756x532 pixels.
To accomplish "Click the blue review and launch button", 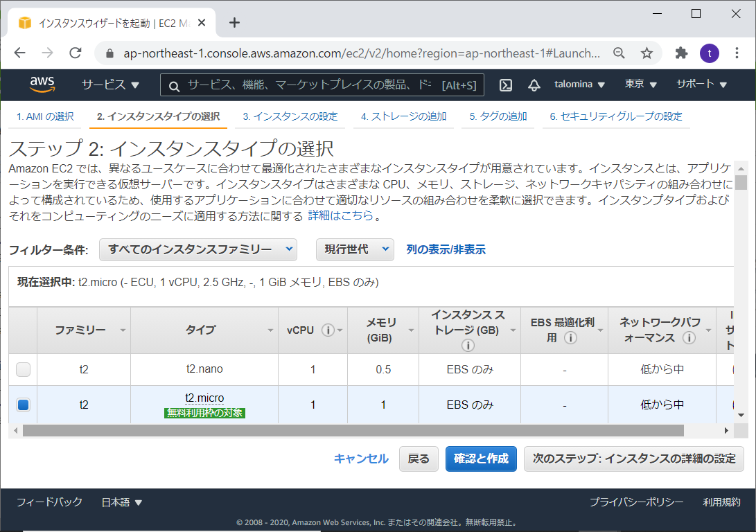I will [481, 459].
